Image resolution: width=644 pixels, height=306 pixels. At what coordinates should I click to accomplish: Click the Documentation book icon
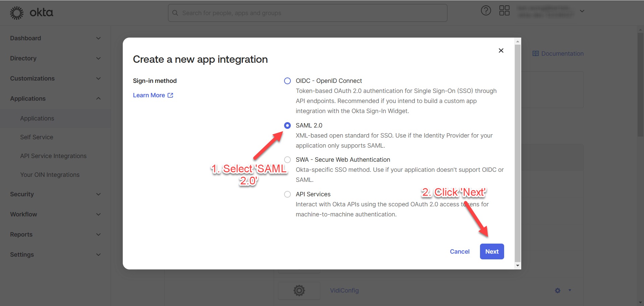click(535, 54)
